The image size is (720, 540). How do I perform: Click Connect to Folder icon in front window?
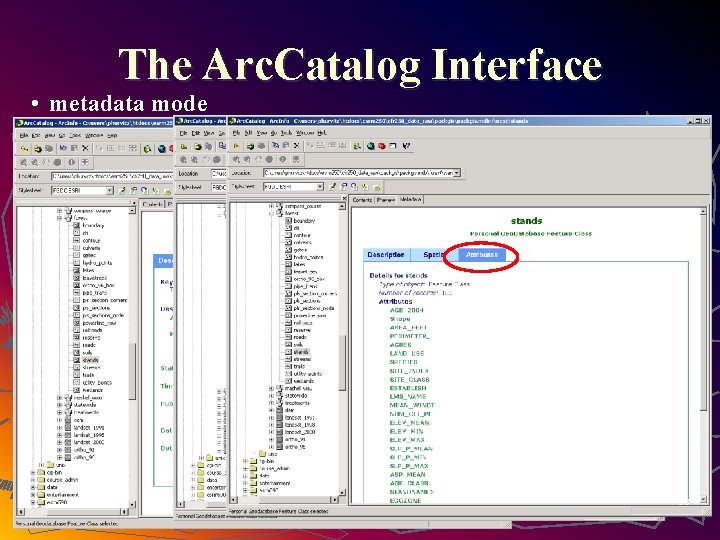click(250, 146)
